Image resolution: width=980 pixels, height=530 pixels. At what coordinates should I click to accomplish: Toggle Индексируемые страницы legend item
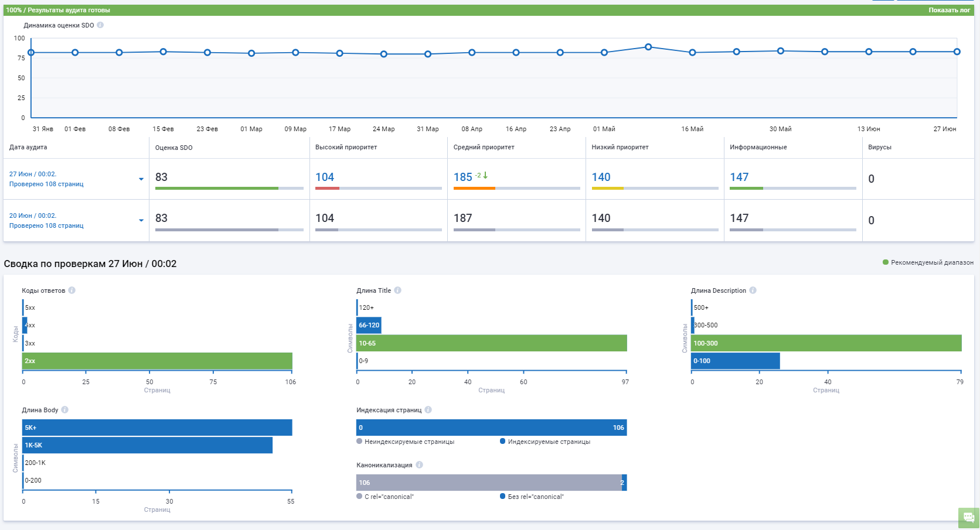[545, 442]
